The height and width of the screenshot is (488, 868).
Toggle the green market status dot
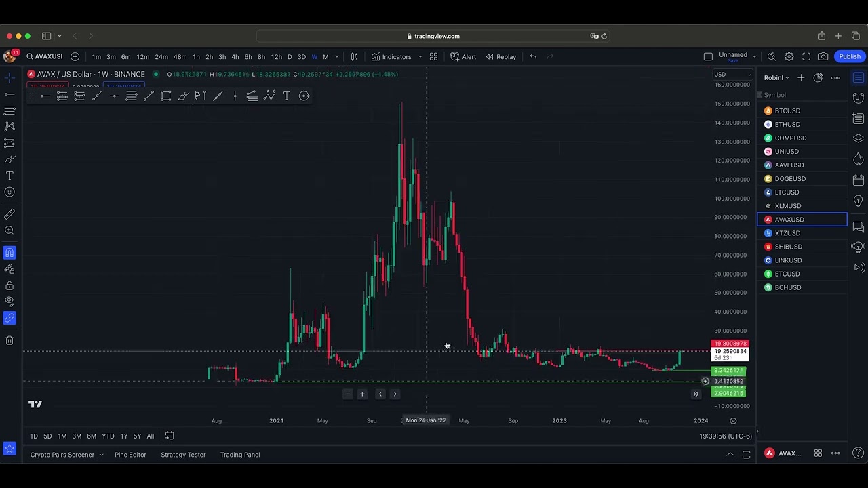point(156,74)
